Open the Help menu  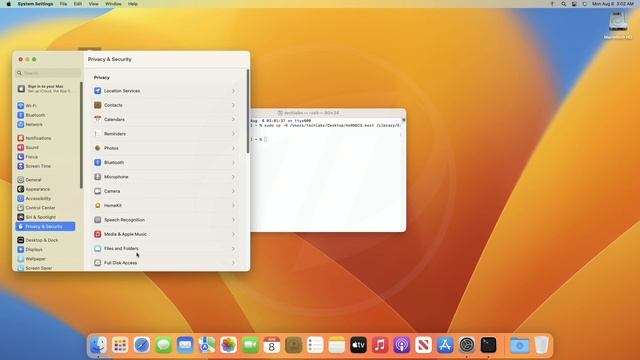[133, 4]
